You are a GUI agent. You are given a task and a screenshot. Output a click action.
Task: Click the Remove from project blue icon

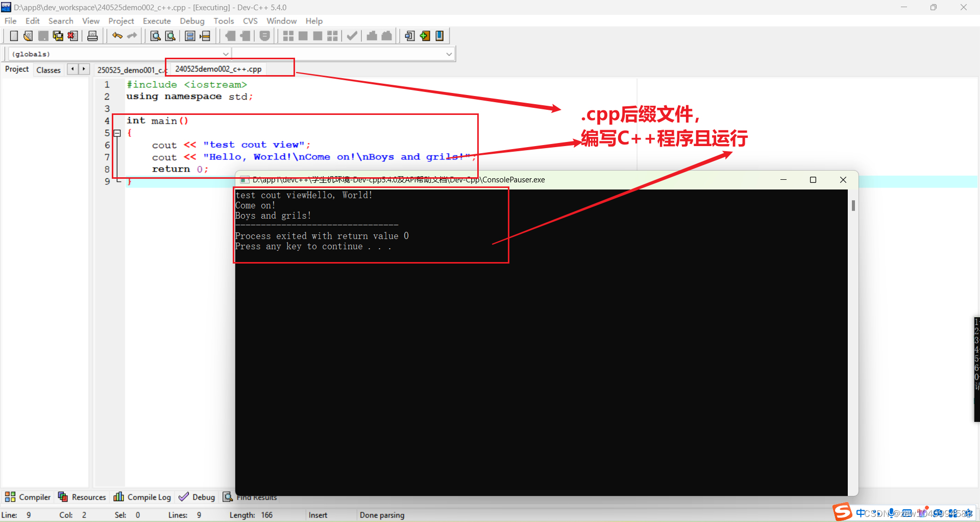pos(439,36)
